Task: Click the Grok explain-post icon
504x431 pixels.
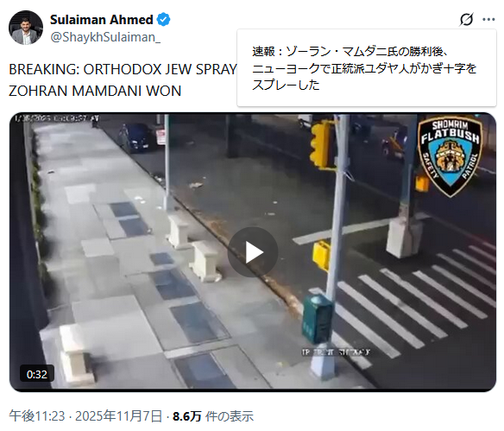Action: click(466, 20)
